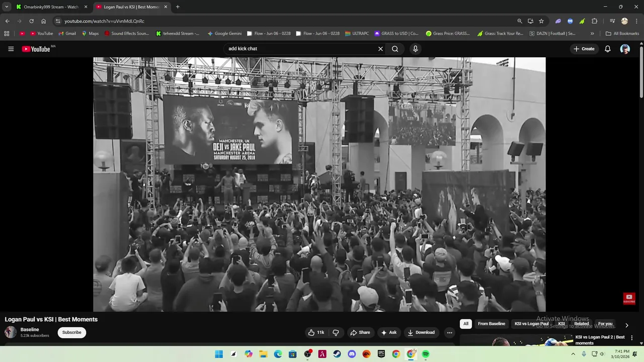Open Chrome home page button

click(43, 21)
